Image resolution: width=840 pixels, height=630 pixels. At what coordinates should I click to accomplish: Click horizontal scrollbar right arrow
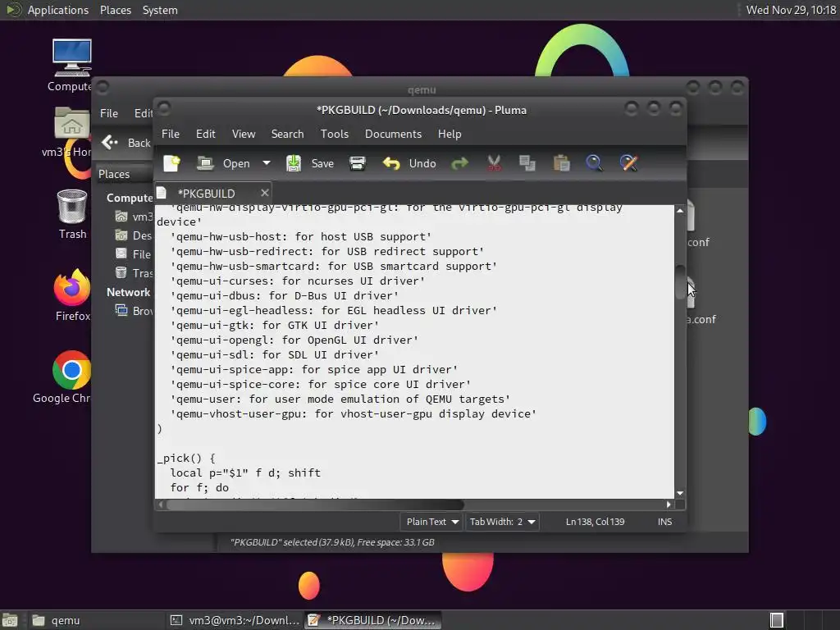click(x=669, y=504)
